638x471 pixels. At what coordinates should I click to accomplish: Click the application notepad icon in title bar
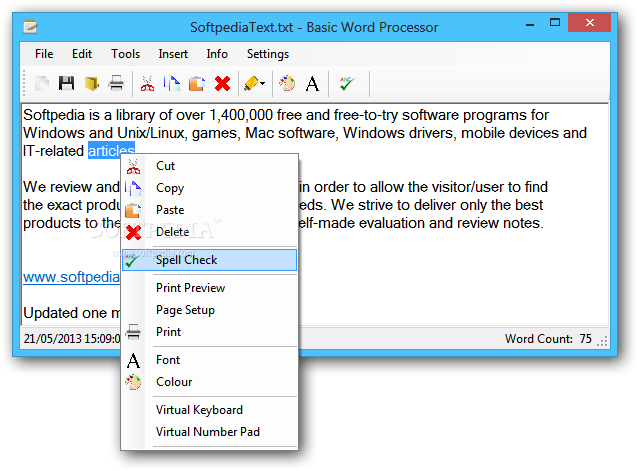31,27
